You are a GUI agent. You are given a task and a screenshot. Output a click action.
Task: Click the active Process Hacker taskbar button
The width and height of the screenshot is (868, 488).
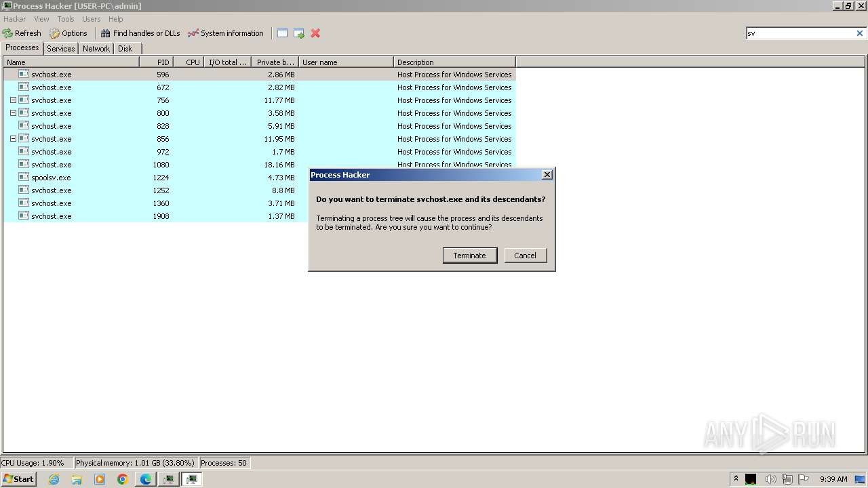click(192, 479)
